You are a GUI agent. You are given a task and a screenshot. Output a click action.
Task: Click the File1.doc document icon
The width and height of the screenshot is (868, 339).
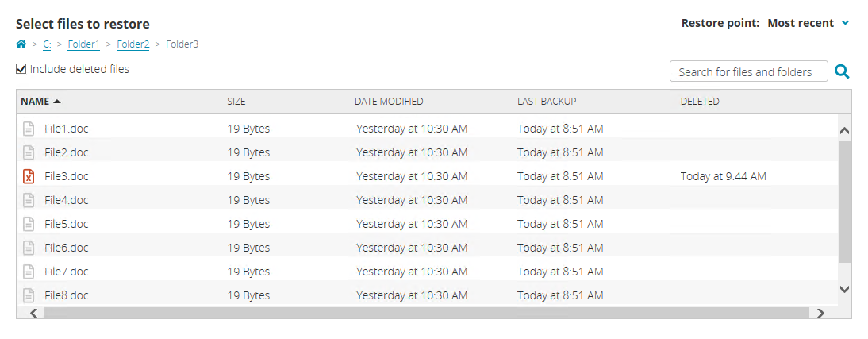tap(29, 129)
